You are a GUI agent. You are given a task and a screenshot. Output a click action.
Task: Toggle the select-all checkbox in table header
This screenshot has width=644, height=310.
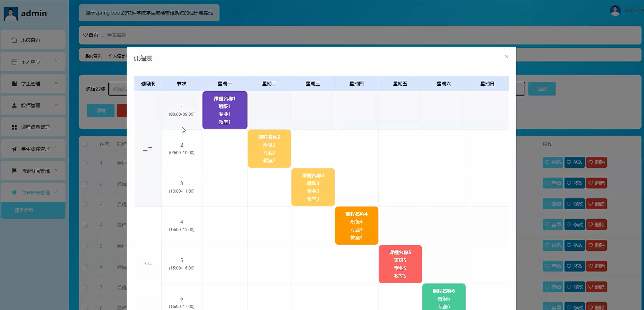click(x=85, y=144)
